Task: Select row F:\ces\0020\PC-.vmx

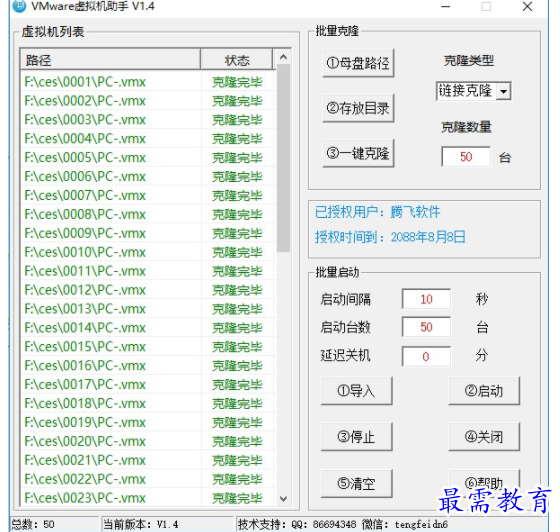Action: point(148,442)
